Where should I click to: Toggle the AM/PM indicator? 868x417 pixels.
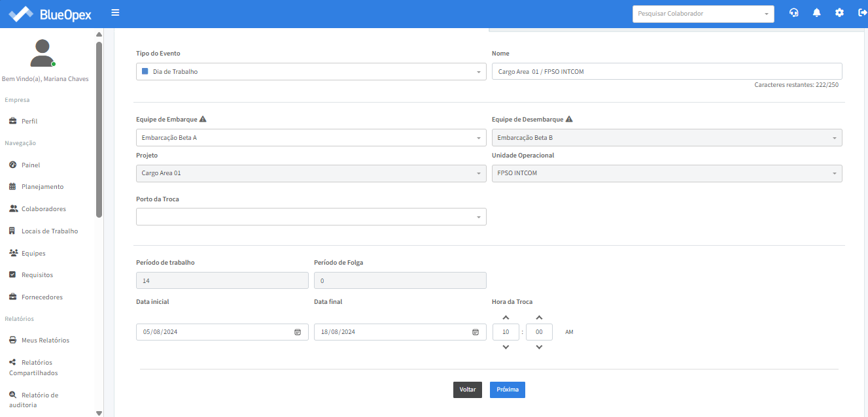(x=569, y=332)
